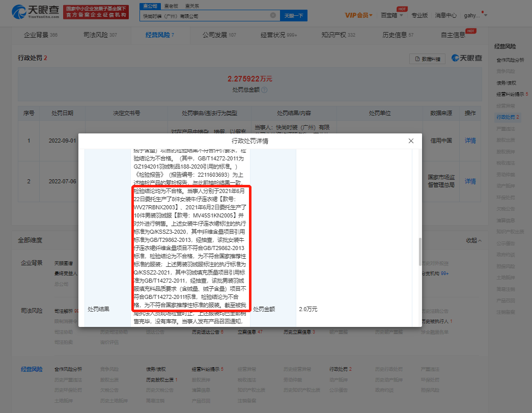Collapse the 全部维度 section via 收起
Viewport: 532px width, 413px height.
pos(474,240)
